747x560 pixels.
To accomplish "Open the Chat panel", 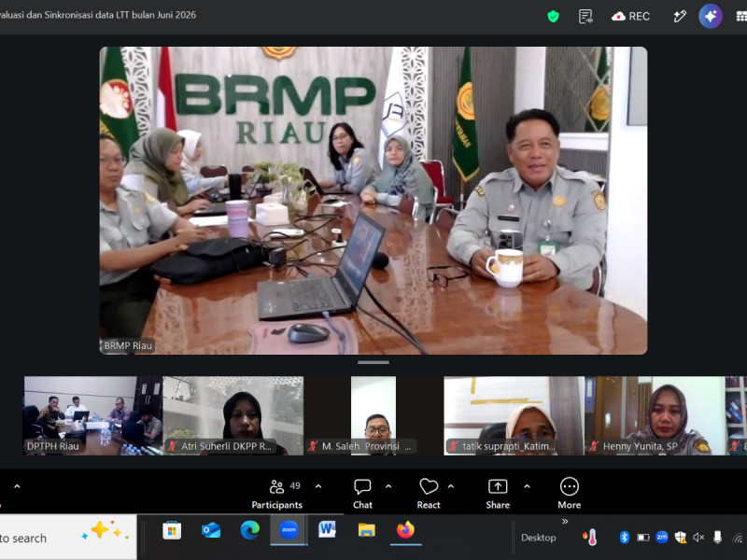I will [x=362, y=495].
